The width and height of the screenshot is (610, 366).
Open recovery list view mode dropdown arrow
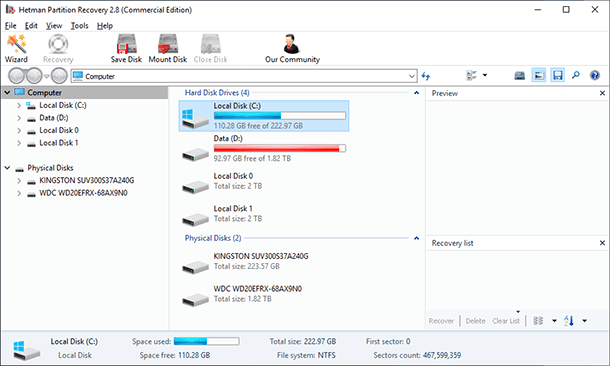[x=554, y=321]
